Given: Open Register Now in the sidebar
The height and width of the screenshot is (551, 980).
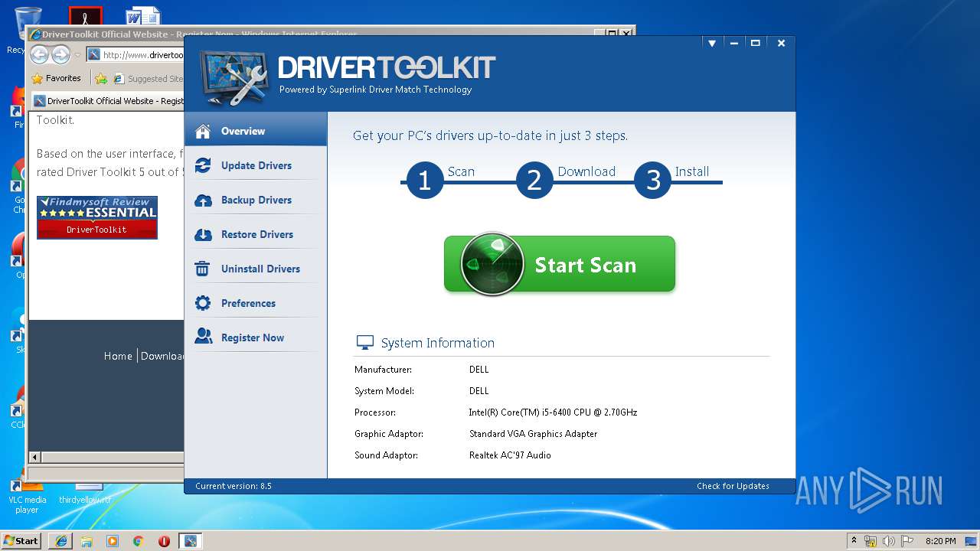Looking at the screenshot, I should click(256, 337).
